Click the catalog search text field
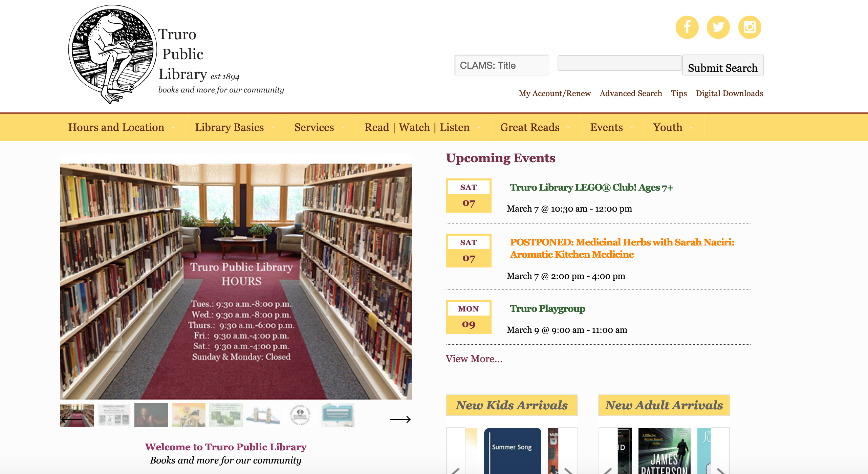 pyautogui.click(x=619, y=63)
